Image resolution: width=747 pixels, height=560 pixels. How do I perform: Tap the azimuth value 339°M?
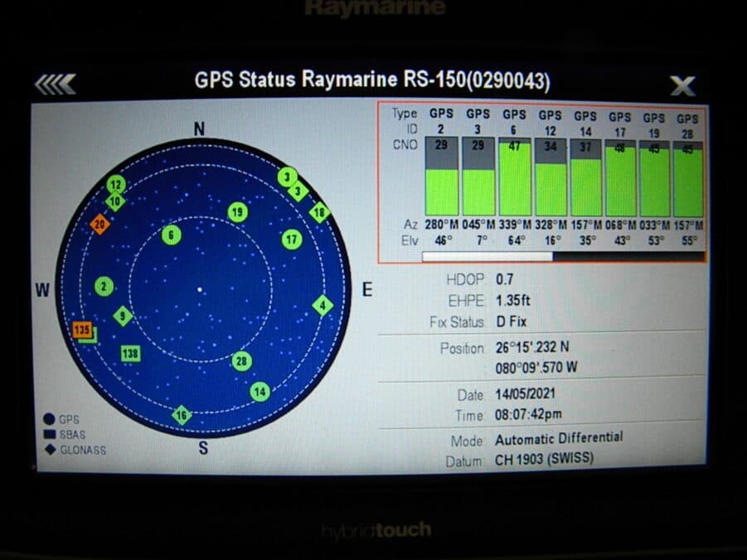(515, 224)
